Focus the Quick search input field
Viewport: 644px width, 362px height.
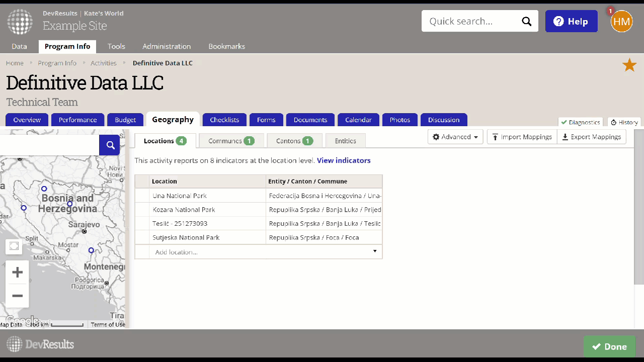473,21
